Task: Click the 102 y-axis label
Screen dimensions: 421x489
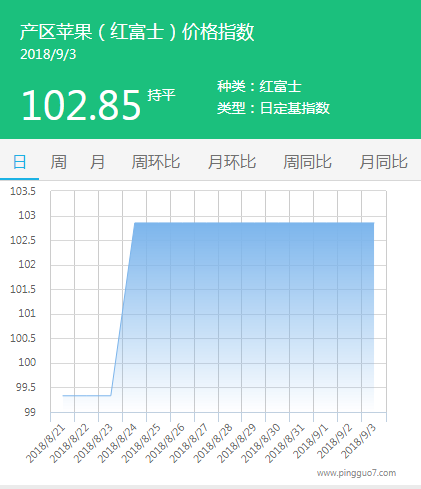Action: coord(27,265)
